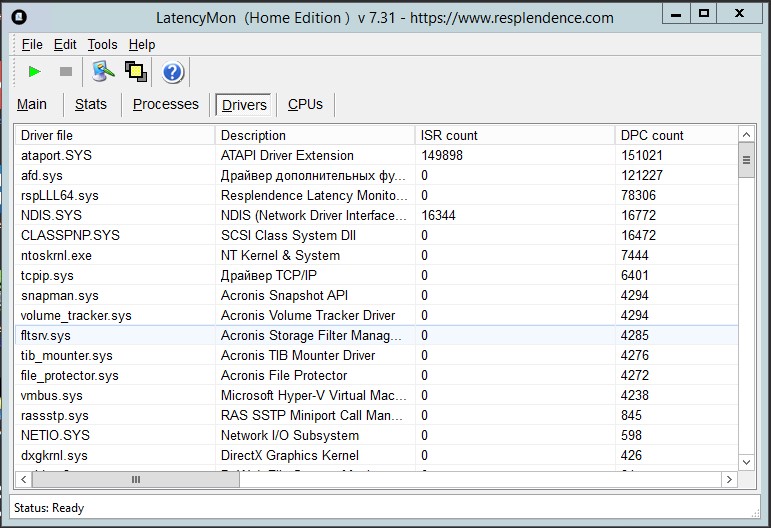Viewport: 771px width, 528px height.
Task: Select the file_protector.sys driver row
Action: pyautogui.click(x=377, y=375)
